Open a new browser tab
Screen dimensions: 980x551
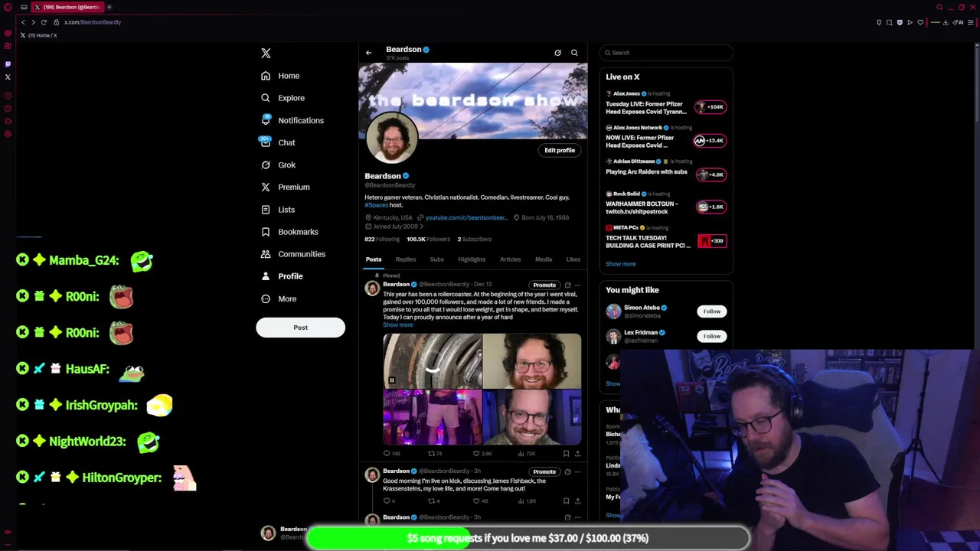click(x=109, y=7)
